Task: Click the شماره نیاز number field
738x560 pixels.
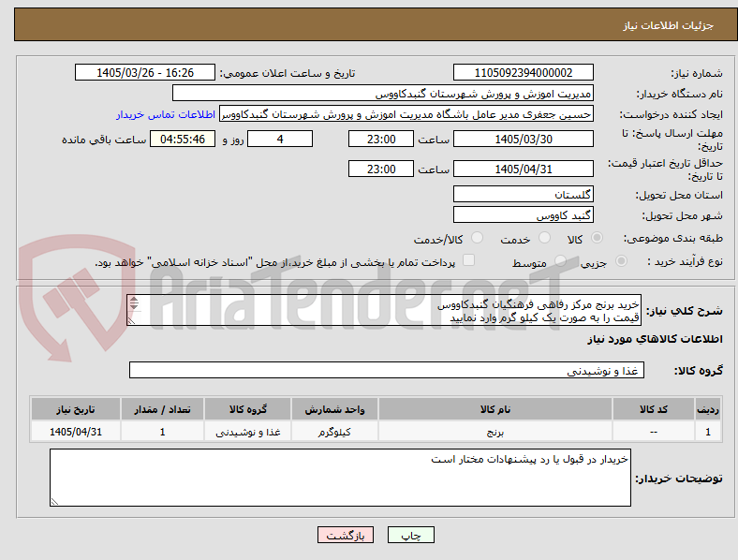Action: click(x=523, y=73)
